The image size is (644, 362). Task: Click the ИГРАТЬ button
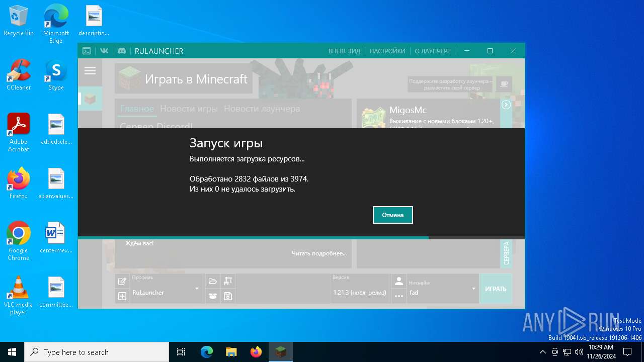(x=496, y=289)
